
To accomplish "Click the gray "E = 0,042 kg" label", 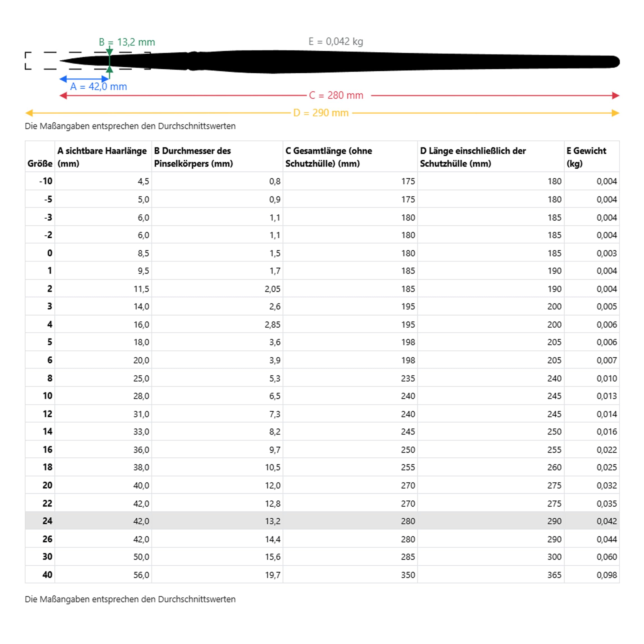I will (x=336, y=41).
